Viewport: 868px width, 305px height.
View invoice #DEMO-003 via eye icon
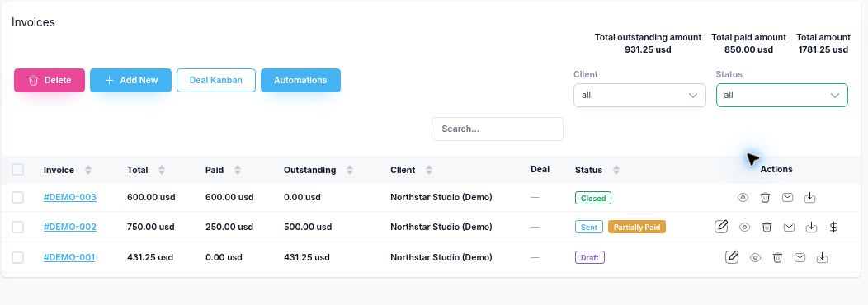click(x=743, y=198)
